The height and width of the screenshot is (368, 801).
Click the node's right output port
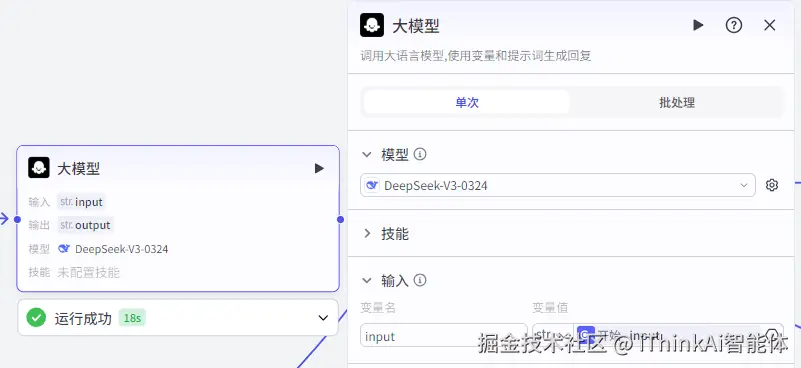pyautogui.click(x=340, y=219)
